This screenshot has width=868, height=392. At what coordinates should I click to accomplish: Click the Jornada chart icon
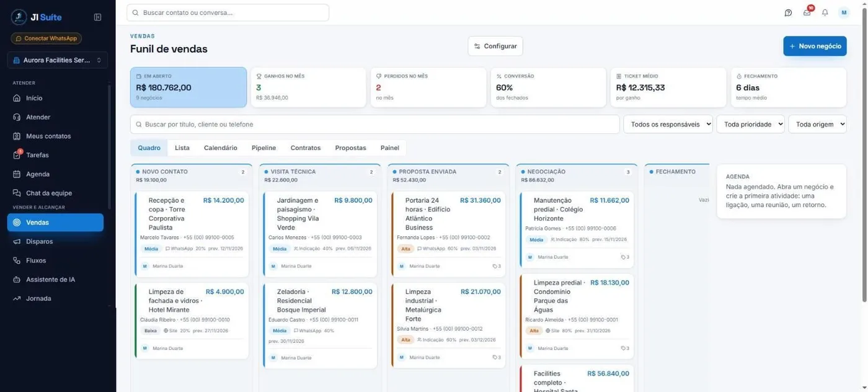(17, 298)
